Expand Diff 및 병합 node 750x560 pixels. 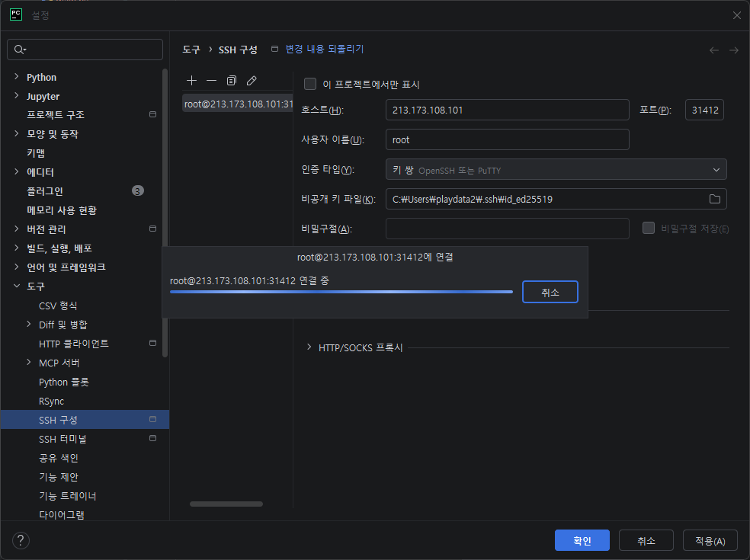click(x=29, y=325)
